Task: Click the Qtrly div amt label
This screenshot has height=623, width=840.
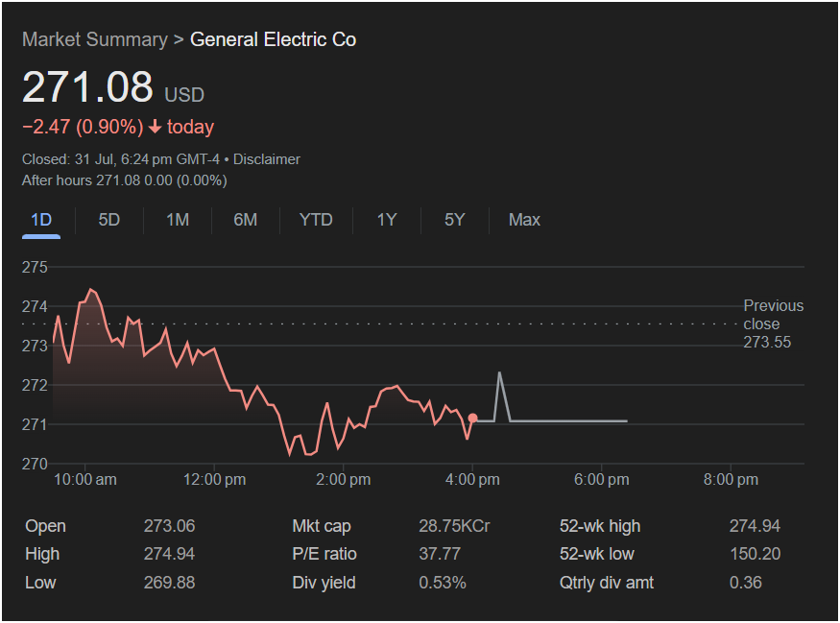Action: [607, 583]
